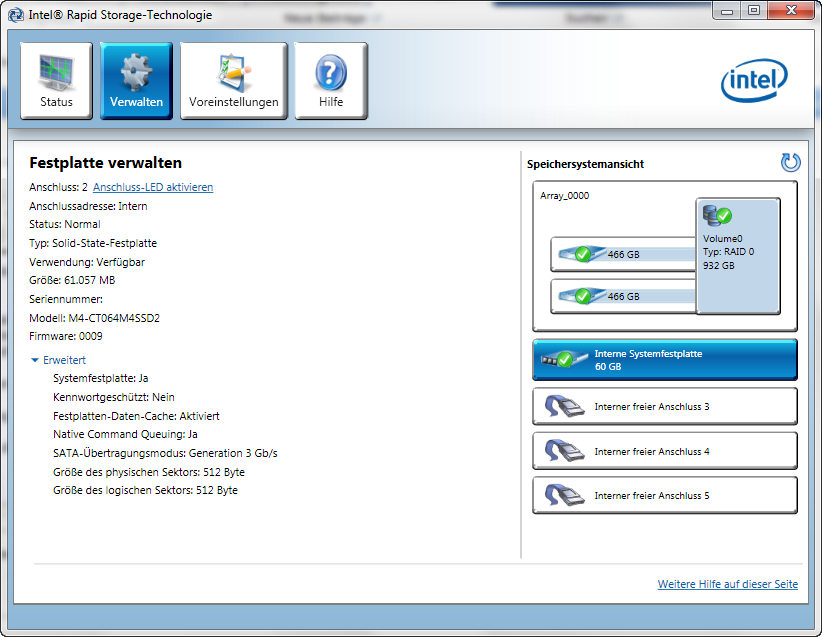
Task: Click the Anschluss 3 port icon
Action: (564, 406)
